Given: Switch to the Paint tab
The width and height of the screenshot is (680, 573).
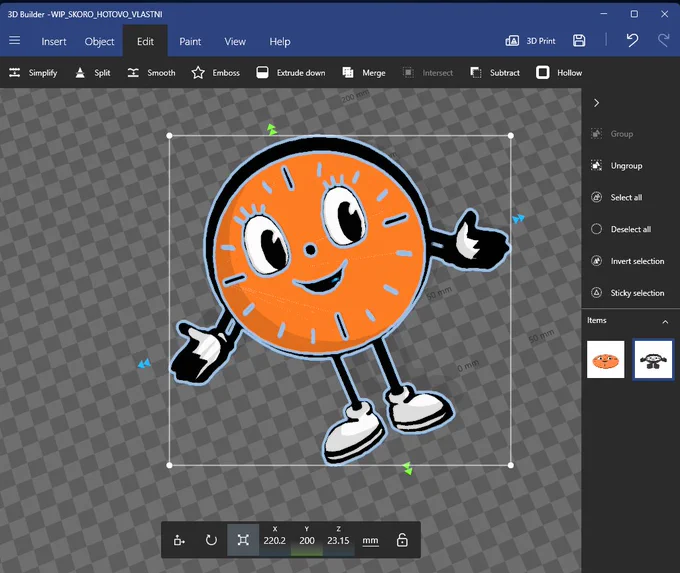Looking at the screenshot, I should tap(190, 42).
